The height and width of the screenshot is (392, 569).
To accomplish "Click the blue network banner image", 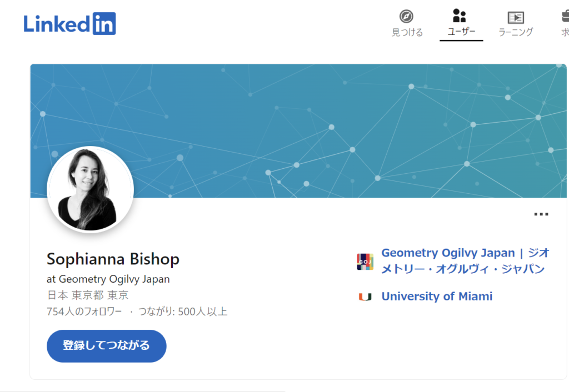I will pos(298,131).
